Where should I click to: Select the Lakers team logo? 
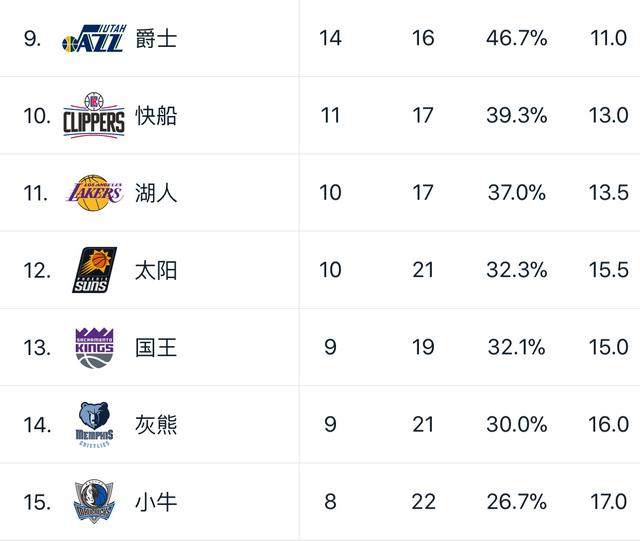(94, 192)
